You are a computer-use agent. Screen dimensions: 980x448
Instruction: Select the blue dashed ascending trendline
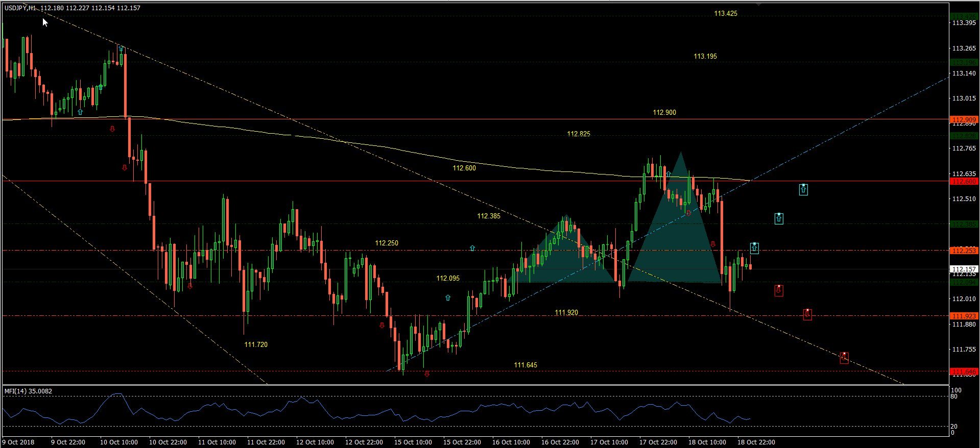(x=667, y=225)
